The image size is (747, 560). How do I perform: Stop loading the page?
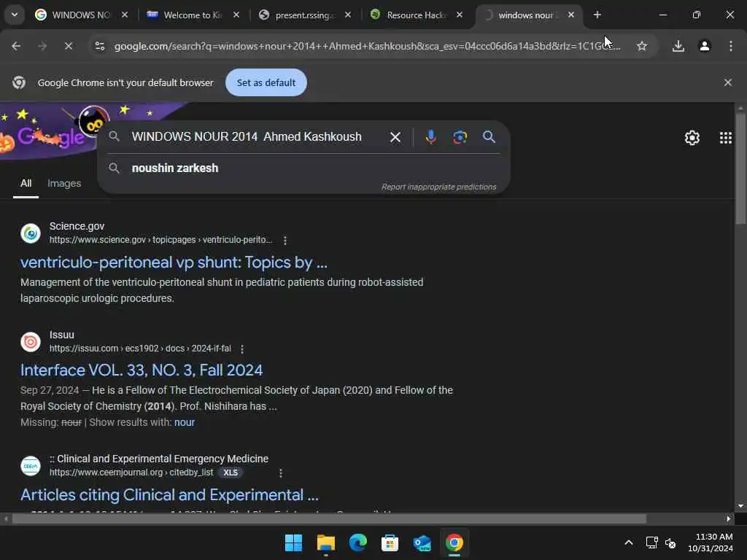pos(68,46)
